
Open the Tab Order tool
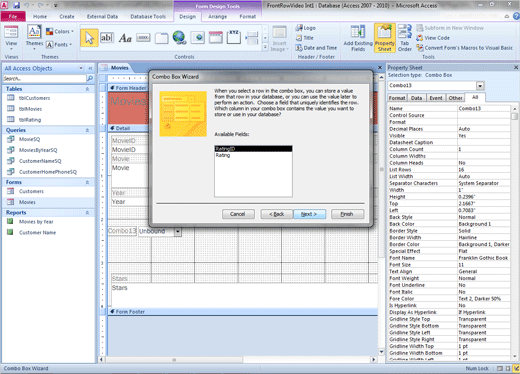coord(405,38)
